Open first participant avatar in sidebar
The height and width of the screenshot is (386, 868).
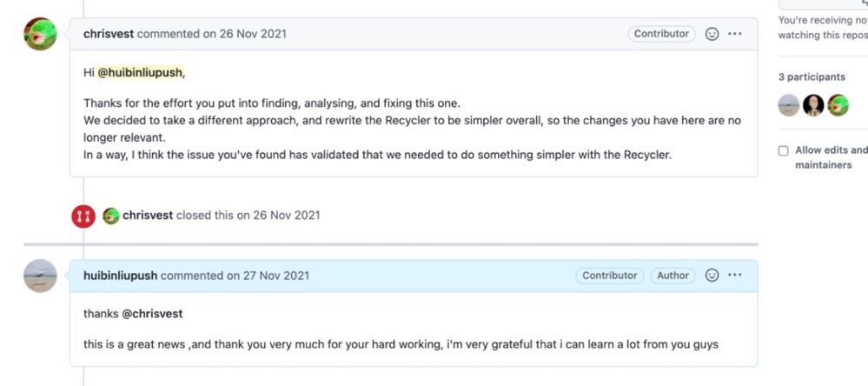tap(789, 104)
